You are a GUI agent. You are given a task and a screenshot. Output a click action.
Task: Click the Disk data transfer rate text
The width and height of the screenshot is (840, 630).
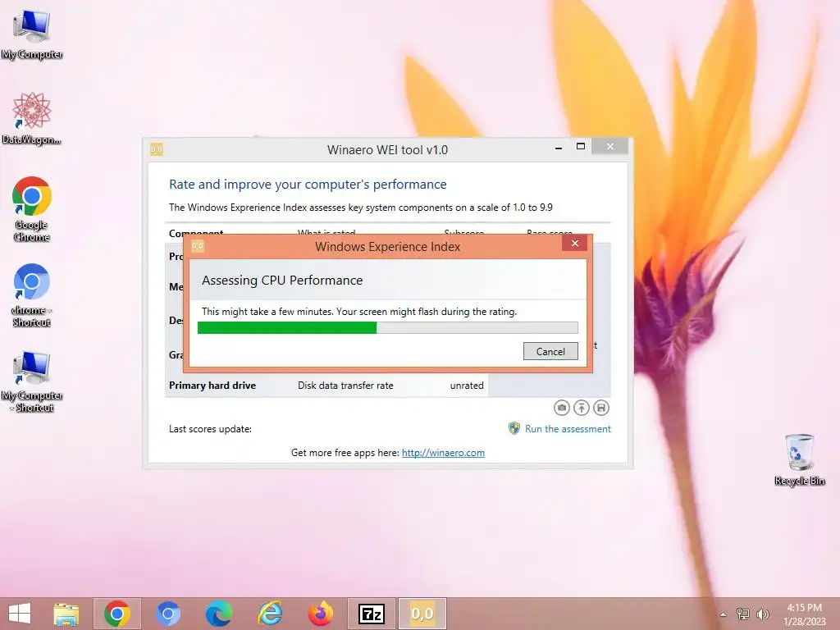[x=345, y=386]
